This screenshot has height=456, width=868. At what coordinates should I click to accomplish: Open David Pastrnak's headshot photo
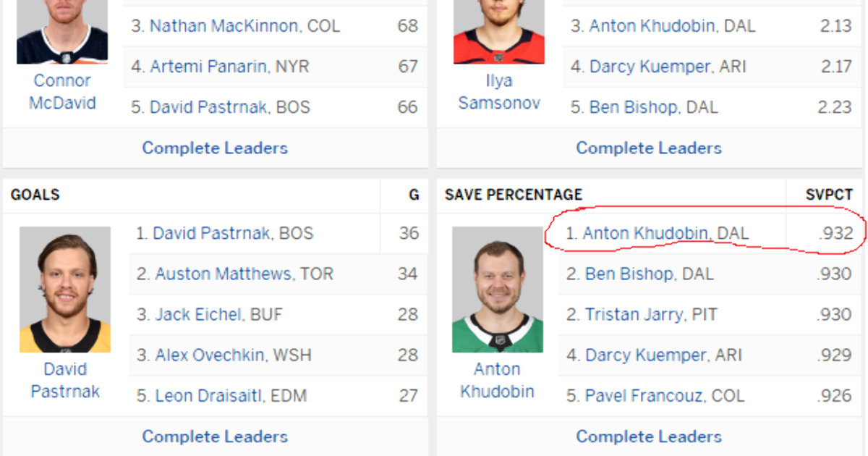pyautogui.click(x=65, y=290)
